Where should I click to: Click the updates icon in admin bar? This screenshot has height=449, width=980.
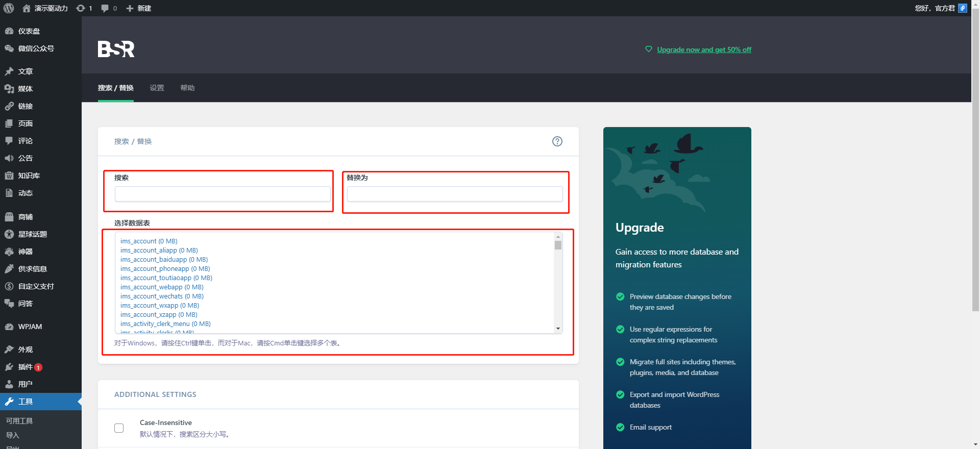pos(84,8)
